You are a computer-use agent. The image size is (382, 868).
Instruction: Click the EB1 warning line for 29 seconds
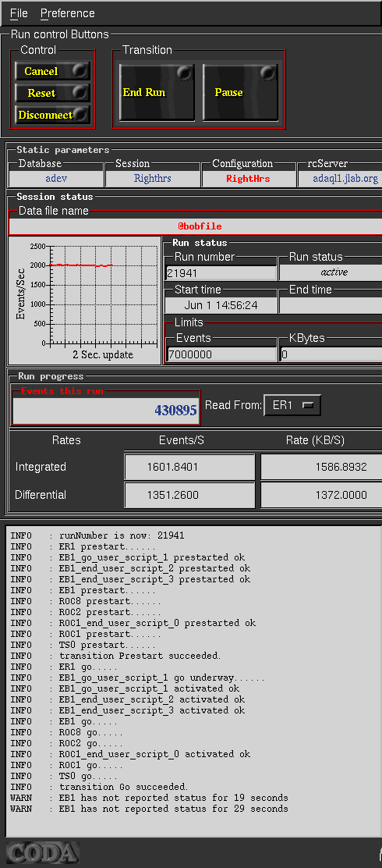[149, 809]
